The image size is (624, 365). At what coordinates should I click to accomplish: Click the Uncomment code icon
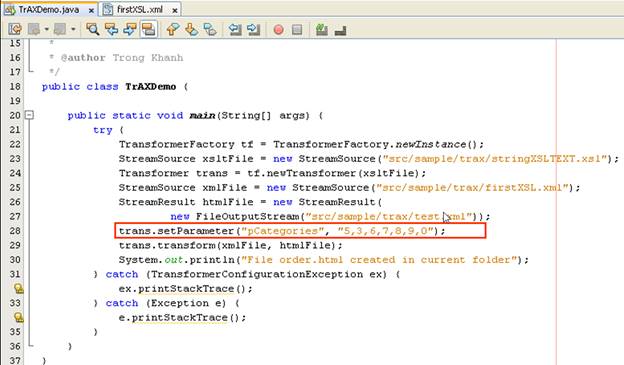coord(340,30)
